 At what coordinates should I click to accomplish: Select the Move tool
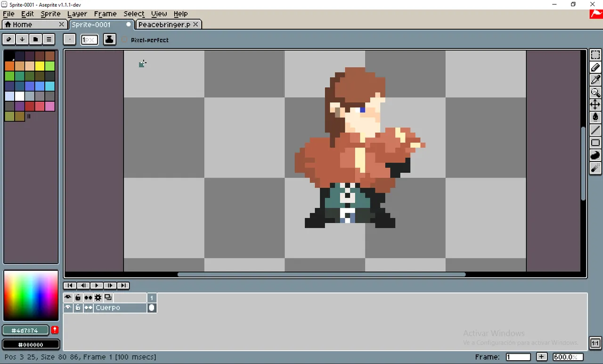click(x=595, y=105)
